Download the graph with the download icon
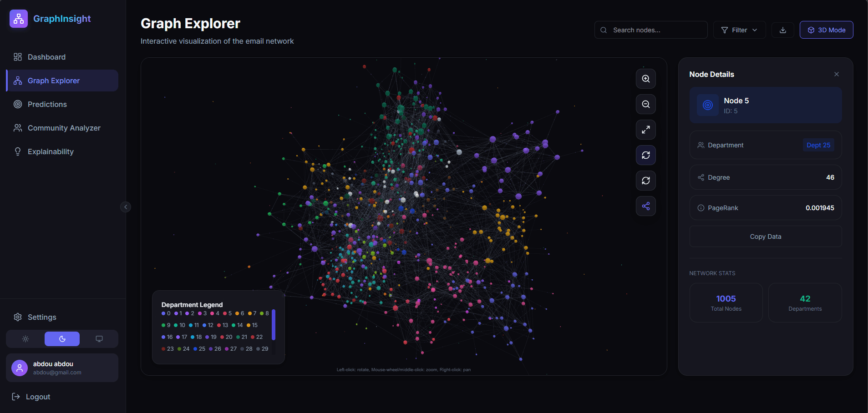Screen dimensions: 868x413 [x=782, y=30]
